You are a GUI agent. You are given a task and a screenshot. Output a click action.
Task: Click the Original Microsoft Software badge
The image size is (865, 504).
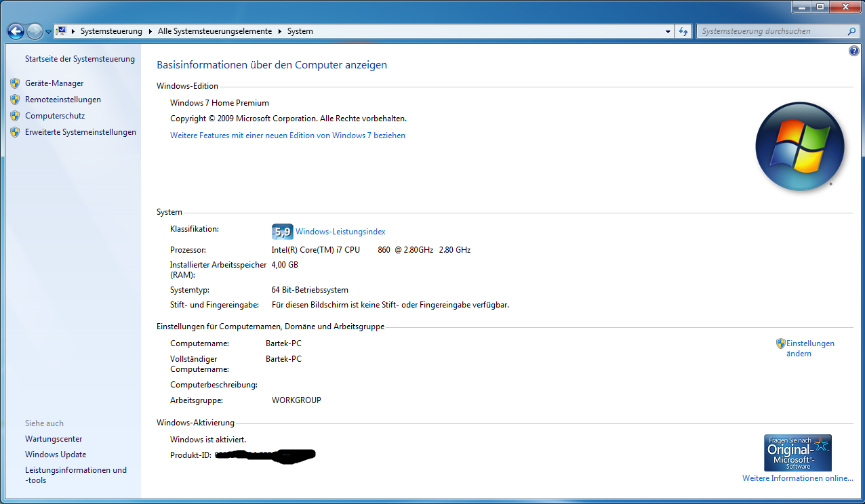(x=798, y=453)
